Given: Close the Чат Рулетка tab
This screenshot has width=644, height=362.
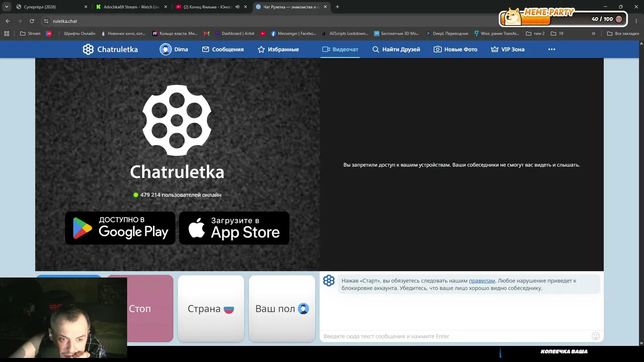Looking at the screenshot, I should pyautogui.click(x=326, y=7).
